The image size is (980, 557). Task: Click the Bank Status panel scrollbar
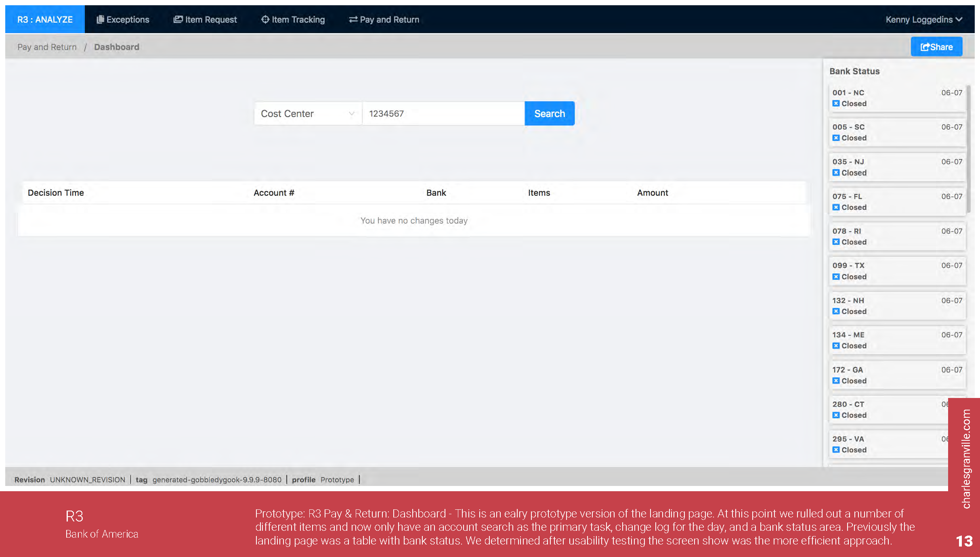[x=968, y=149]
